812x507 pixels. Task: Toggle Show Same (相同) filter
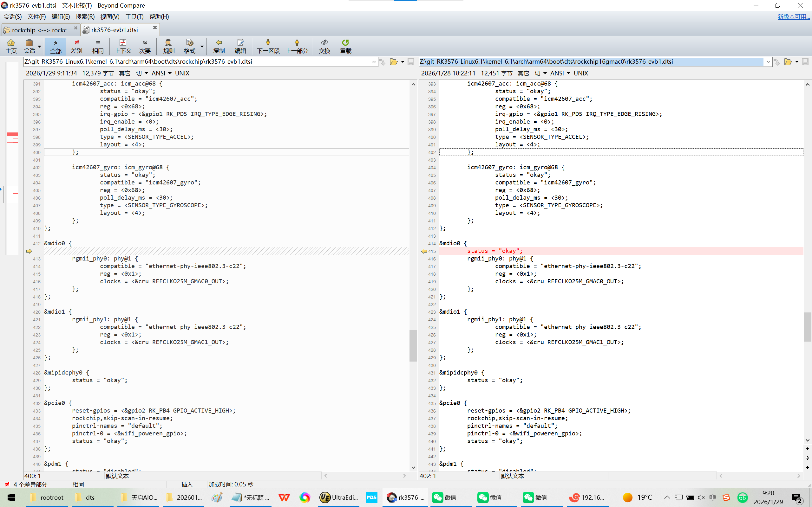coord(98,46)
